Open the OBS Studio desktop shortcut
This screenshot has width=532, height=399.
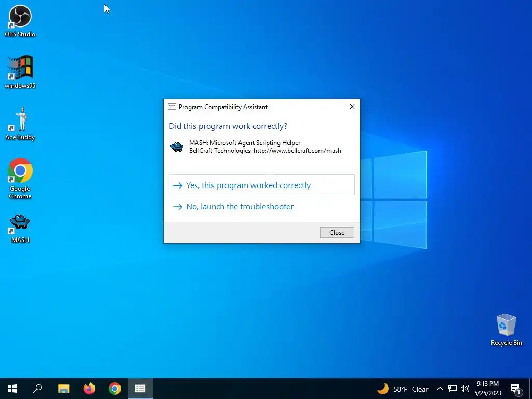(20, 21)
